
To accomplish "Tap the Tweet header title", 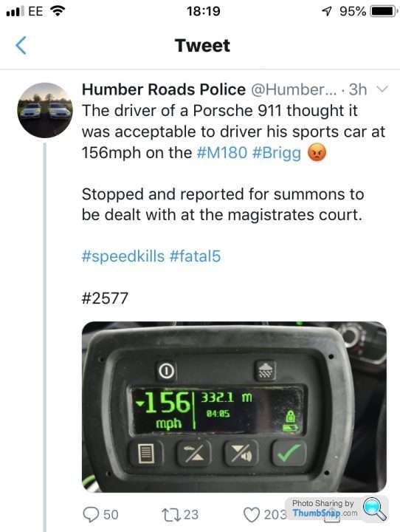I will [203, 46].
